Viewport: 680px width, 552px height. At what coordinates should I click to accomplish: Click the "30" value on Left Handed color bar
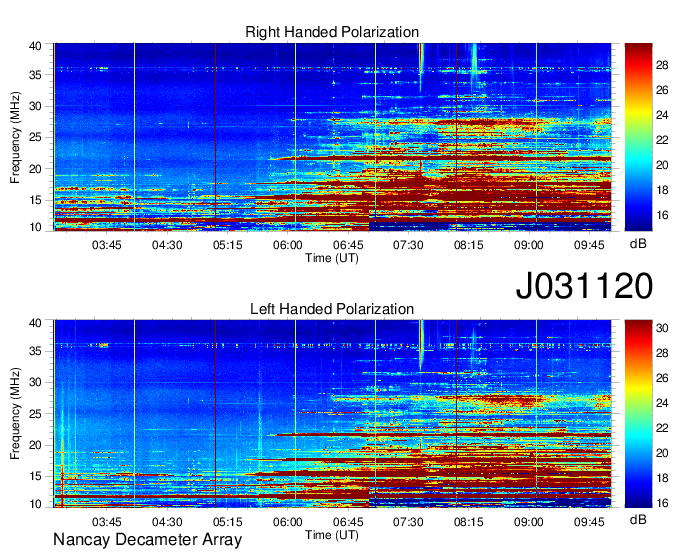pyautogui.click(x=662, y=328)
